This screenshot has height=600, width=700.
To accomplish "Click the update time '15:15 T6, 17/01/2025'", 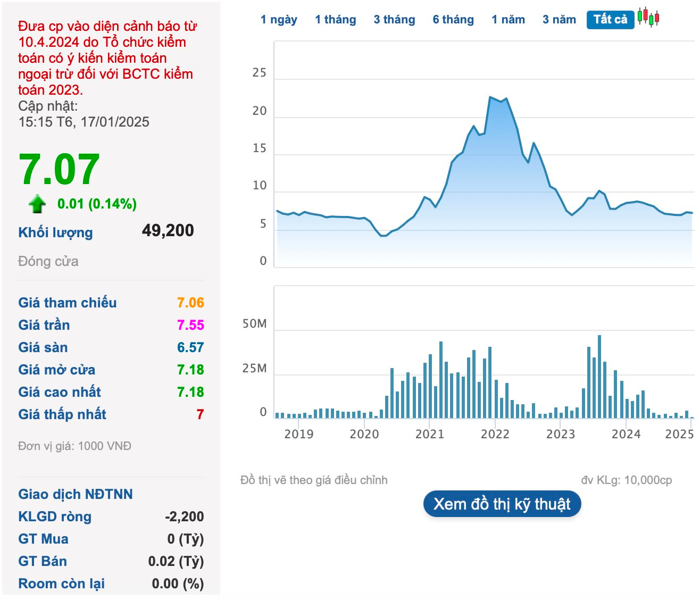I will [x=84, y=122].
